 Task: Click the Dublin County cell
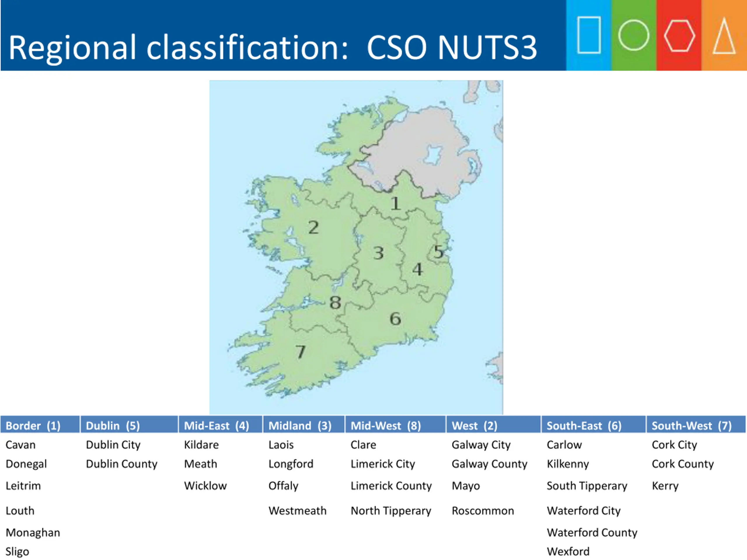122,464
